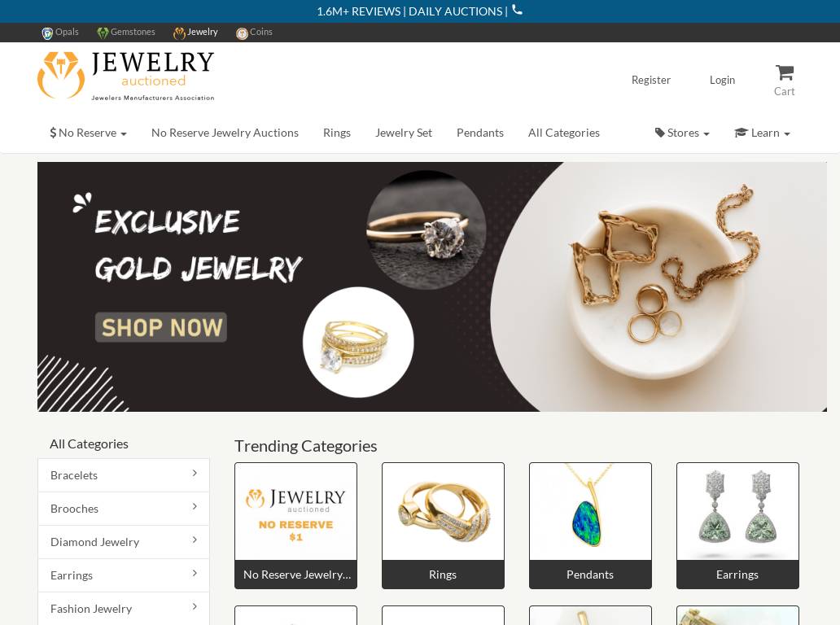Open Rings in the navigation menu

pos(337,133)
